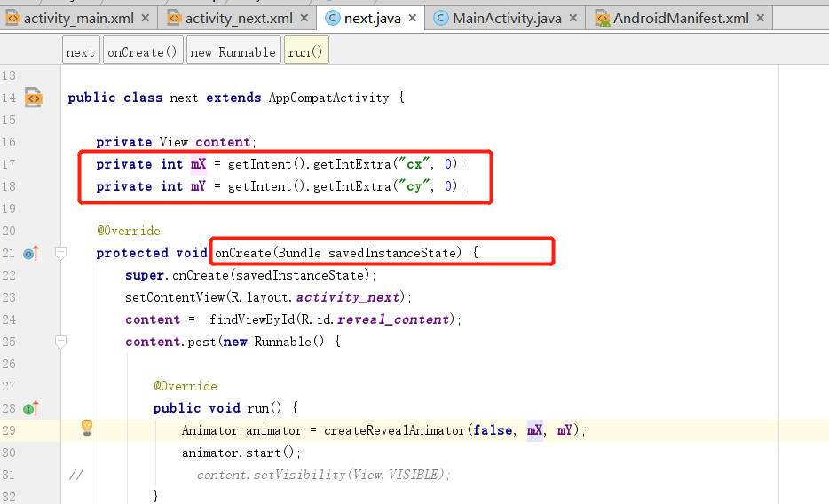Click 'false' argument on line 29
Viewport: 829px width, 504px height.
[x=493, y=430]
